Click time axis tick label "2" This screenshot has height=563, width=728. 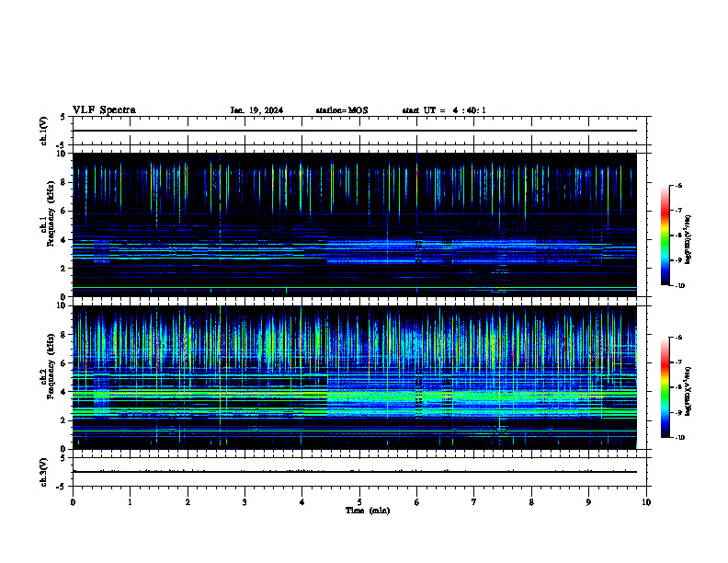click(x=188, y=502)
